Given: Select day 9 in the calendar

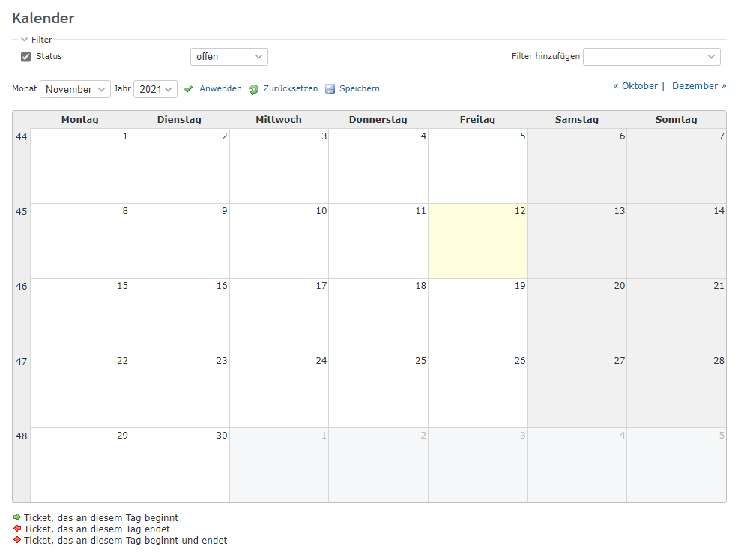Looking at the screenshot, I should pos(180,240).
